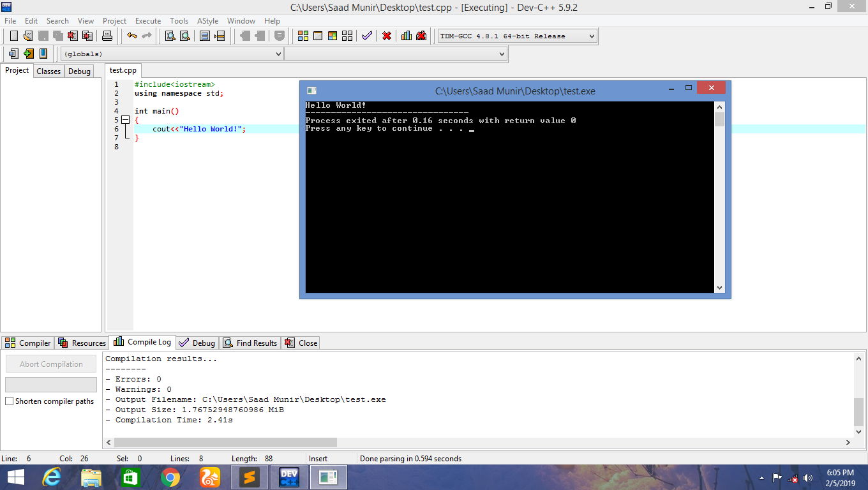
Task: Click the Compile toolbar icon
Action: tap(303, 36)
